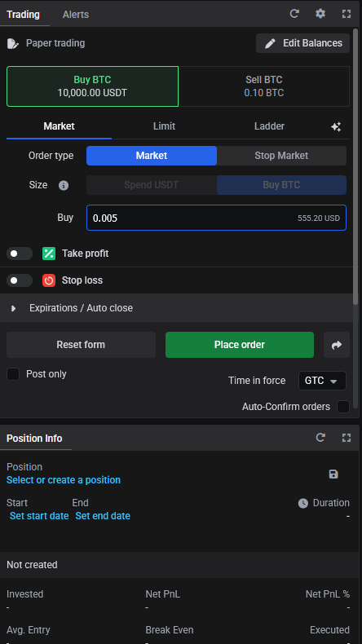Expand the Position Info panel fullscreen
The height and width of the screenshot is (644, 362).
[x=347, y=438]
